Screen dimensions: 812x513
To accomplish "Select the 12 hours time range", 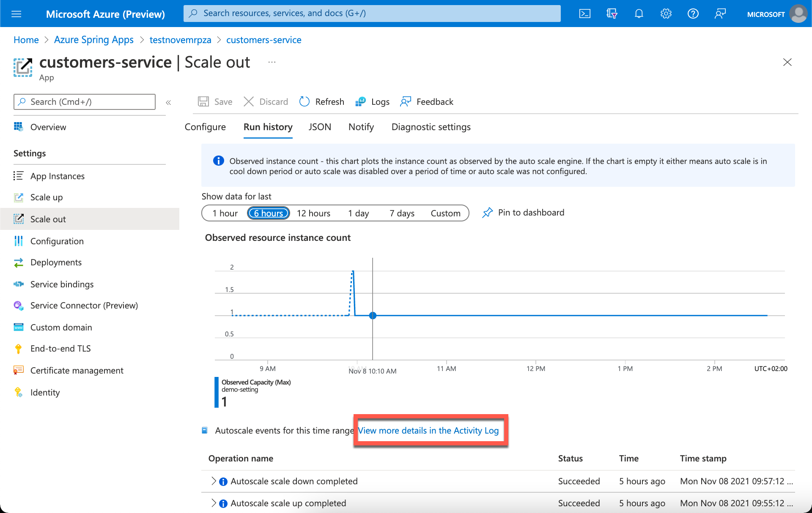I will pyautogui.click(x=314, y=213).
